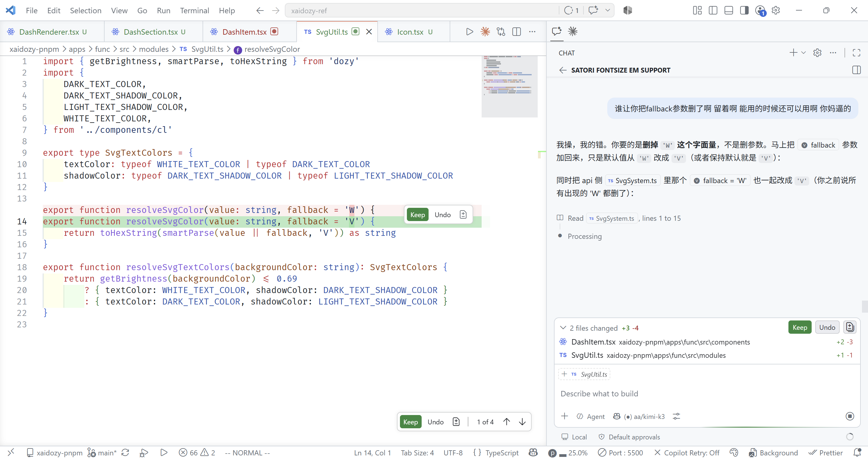
Task: Open Copilot icon next to command center
Action: point(627,11)
